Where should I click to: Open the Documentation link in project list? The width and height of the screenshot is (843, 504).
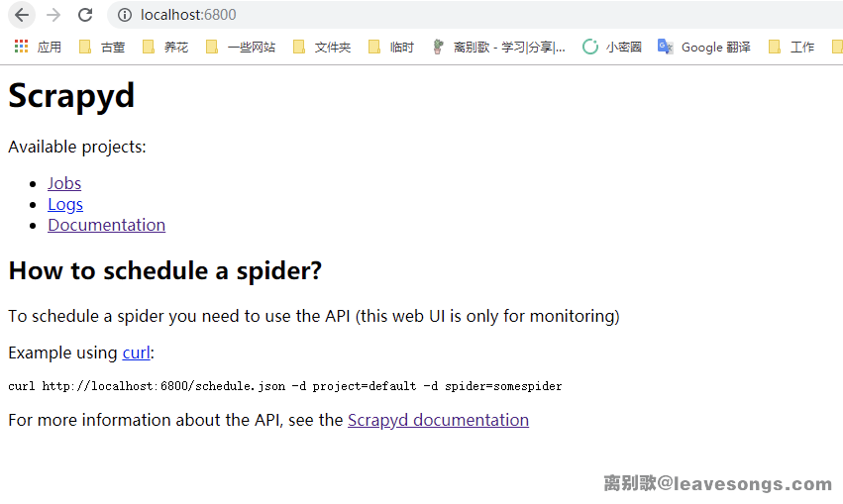pos(106,225)
